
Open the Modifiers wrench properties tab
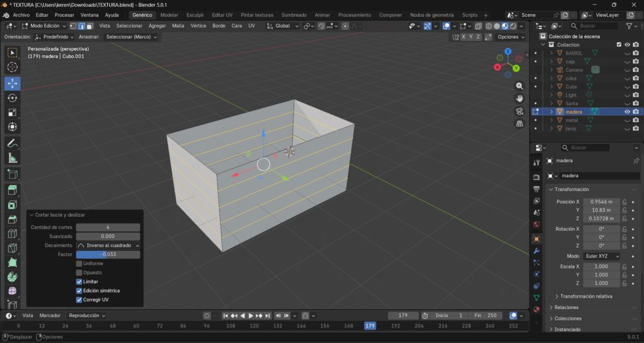536,251
